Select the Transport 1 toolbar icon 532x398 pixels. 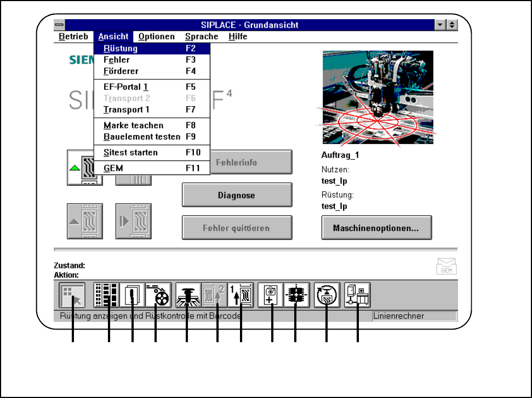(241, 295)
